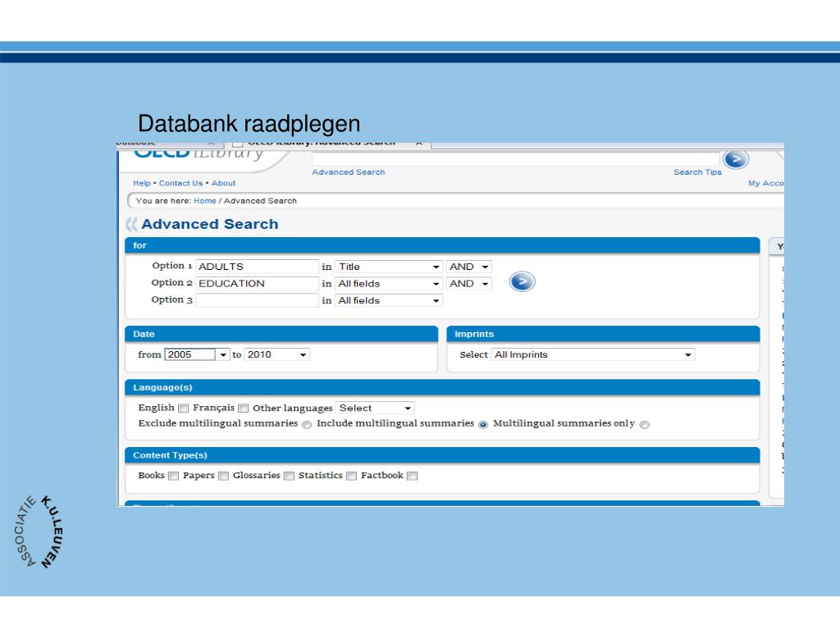Enable the Books content type checkbox
Viewport: 840px width, 630px height.
coord(173,476)
